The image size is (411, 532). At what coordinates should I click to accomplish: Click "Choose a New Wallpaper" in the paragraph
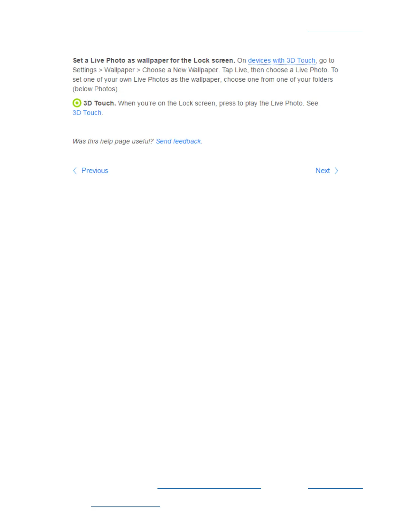point(180,70)
